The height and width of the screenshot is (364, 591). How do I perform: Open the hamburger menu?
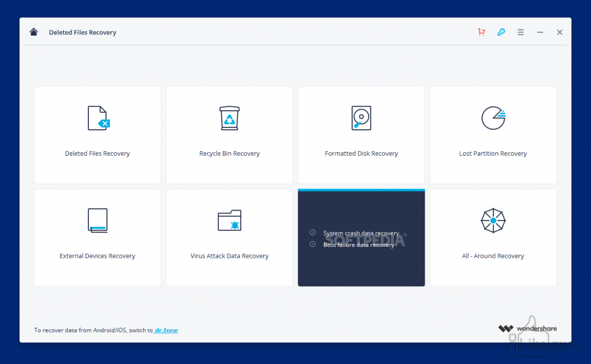(x=521, y=32)
